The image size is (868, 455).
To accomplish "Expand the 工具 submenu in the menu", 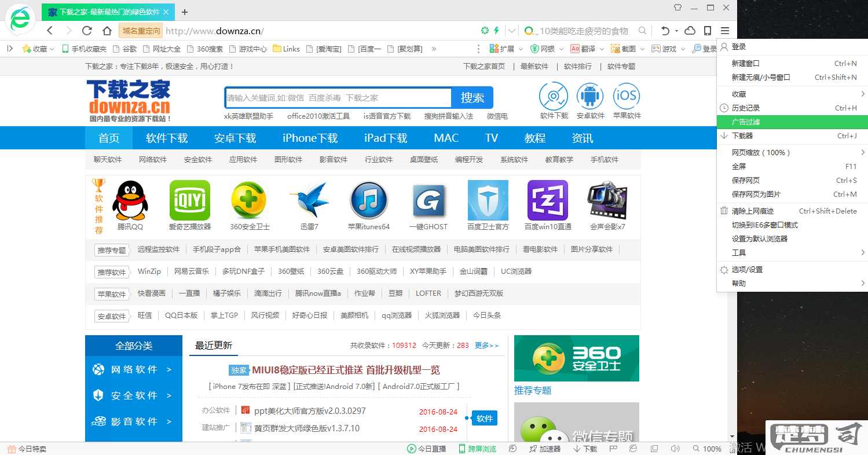I will click(792, 253).
